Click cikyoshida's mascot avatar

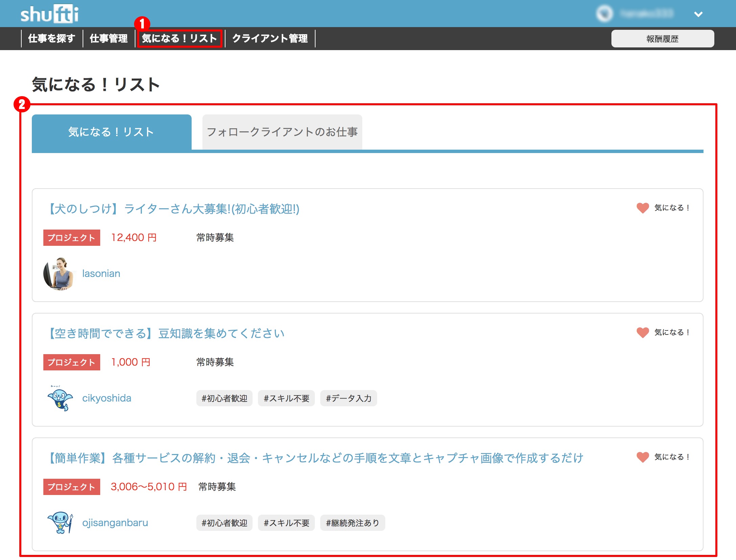[60, 398]
